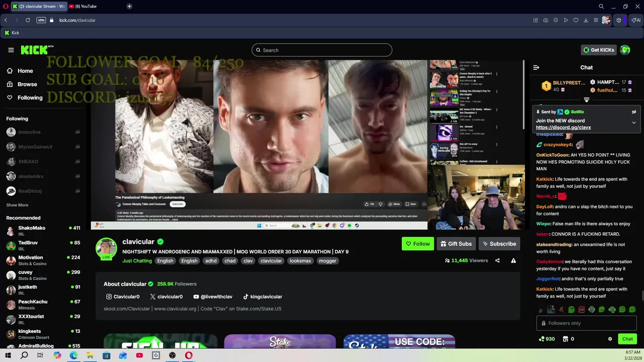Image resolution: width=644 pixels, height=362 pixels.
Task: Go to Home in sidebar
Action: point(20,71)
